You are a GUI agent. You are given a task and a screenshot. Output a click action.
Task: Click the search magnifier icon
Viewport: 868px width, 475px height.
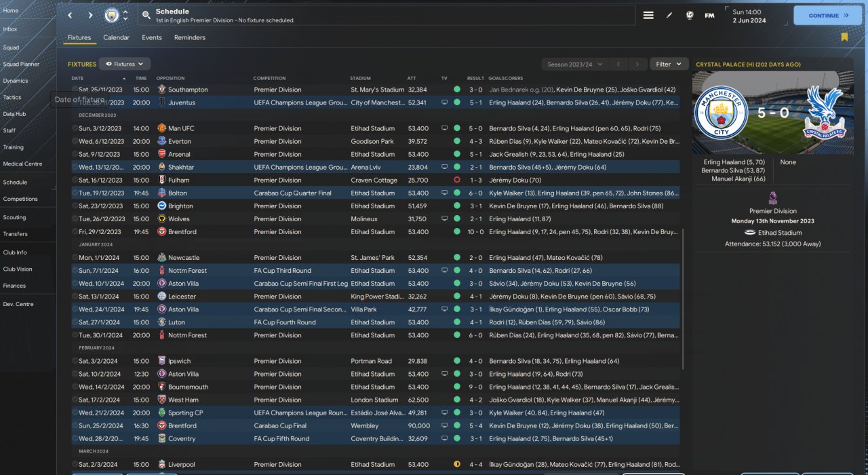[146, 15]
